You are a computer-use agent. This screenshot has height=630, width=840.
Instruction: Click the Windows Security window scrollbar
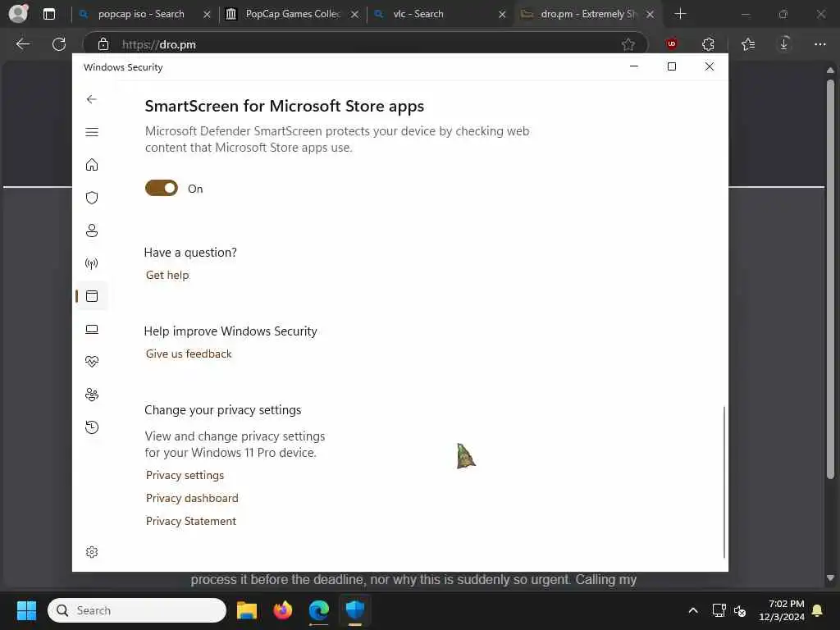click(724, 482)
